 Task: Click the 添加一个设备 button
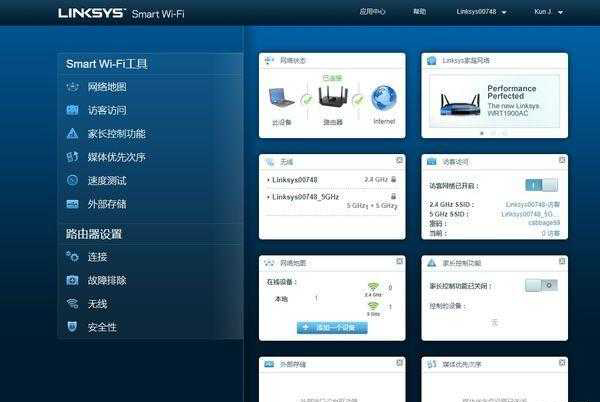coord(332,327)
